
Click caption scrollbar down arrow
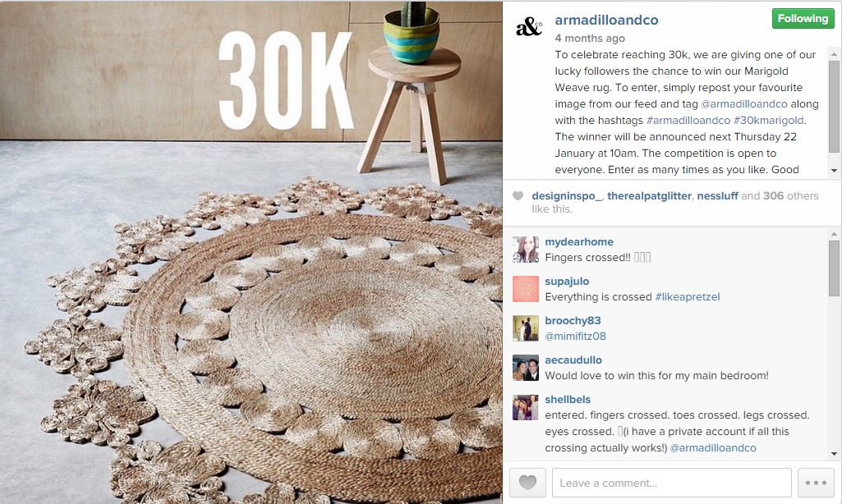(x=834, y=171)
